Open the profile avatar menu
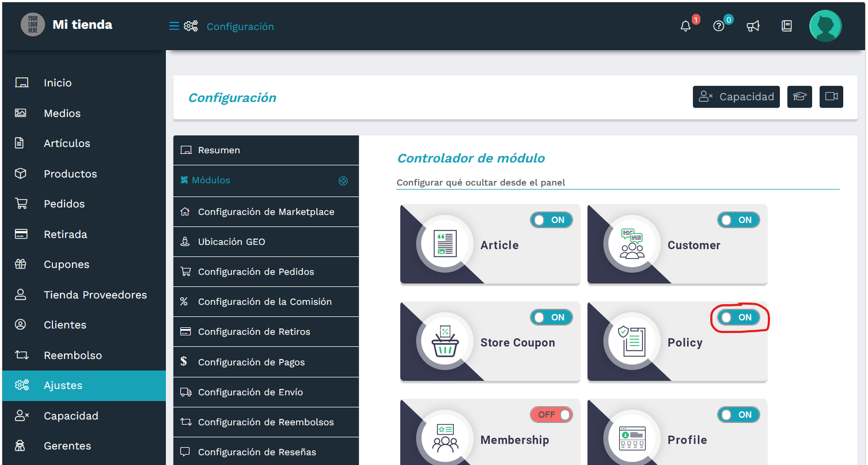868x465 pixels. (825, 25)
